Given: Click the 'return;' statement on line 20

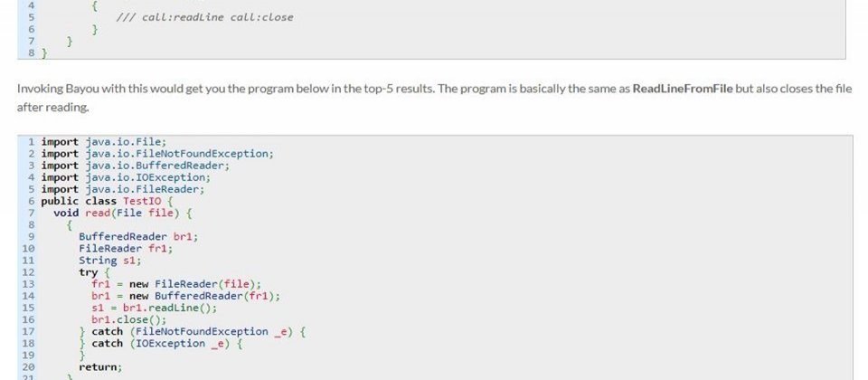Looking at the screenshot, I should point(100,367).
